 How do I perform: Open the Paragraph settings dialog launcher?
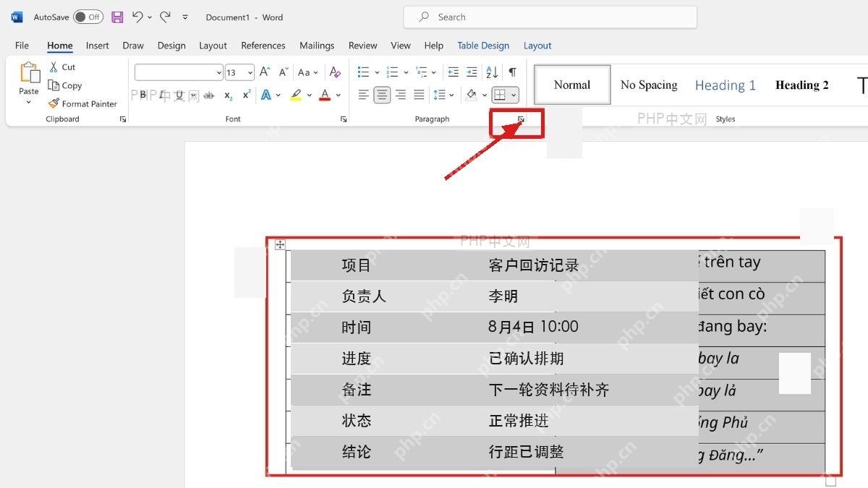point(521,119)
